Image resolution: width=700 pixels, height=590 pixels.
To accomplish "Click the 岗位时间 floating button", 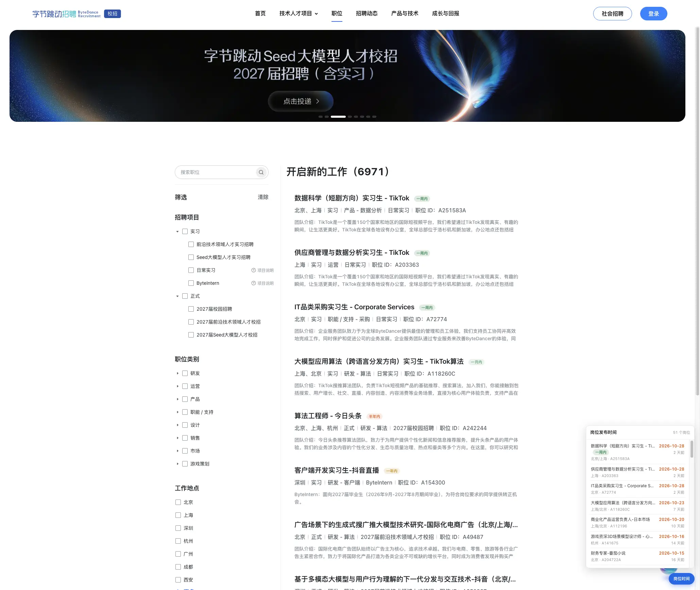I will (681, 578).
